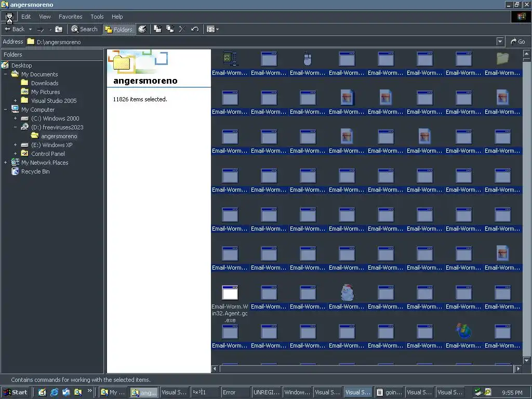
Task: Select (E:) Windows XP drive
Action: tap(51, 145)
